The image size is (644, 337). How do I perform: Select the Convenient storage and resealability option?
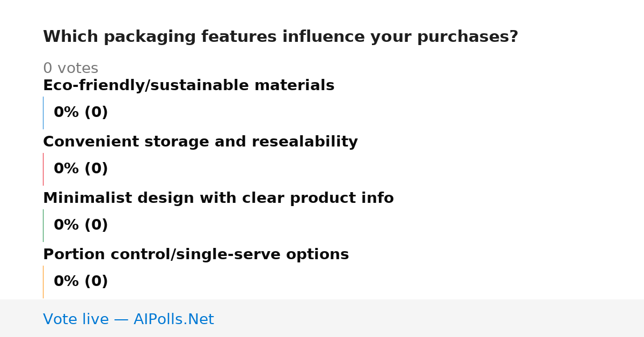(200, 142)
